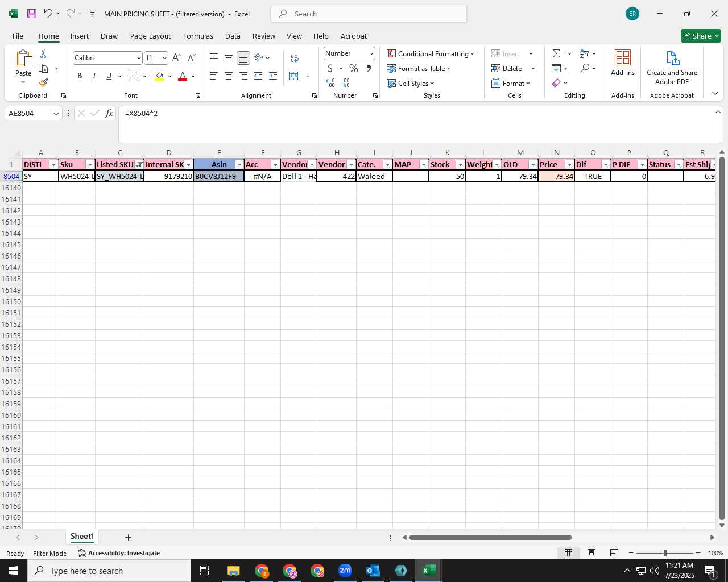Click the Clear eraser icon
The height and width of the screenshot is (582, 728).
pos(556,83)
